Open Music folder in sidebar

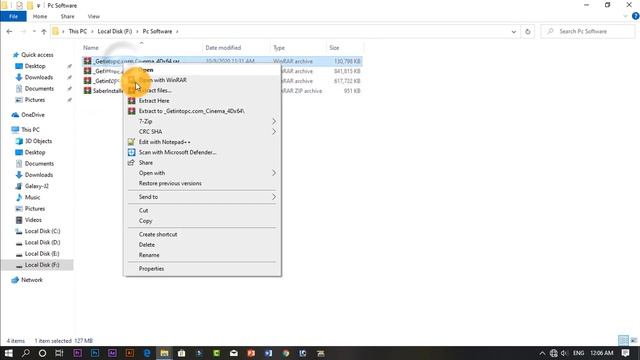32,197
